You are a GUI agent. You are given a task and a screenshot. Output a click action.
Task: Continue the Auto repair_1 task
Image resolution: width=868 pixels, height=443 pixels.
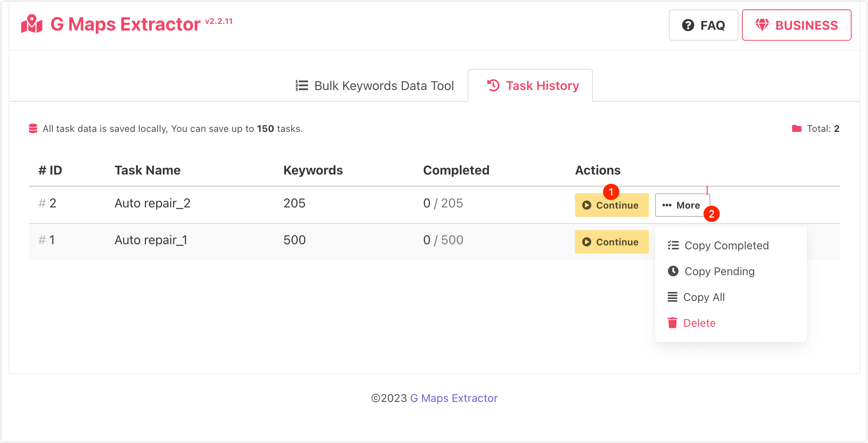pos(611,242)
